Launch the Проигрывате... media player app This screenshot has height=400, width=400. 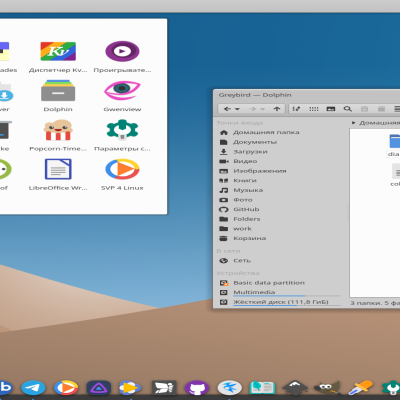[x=122, y=57]
